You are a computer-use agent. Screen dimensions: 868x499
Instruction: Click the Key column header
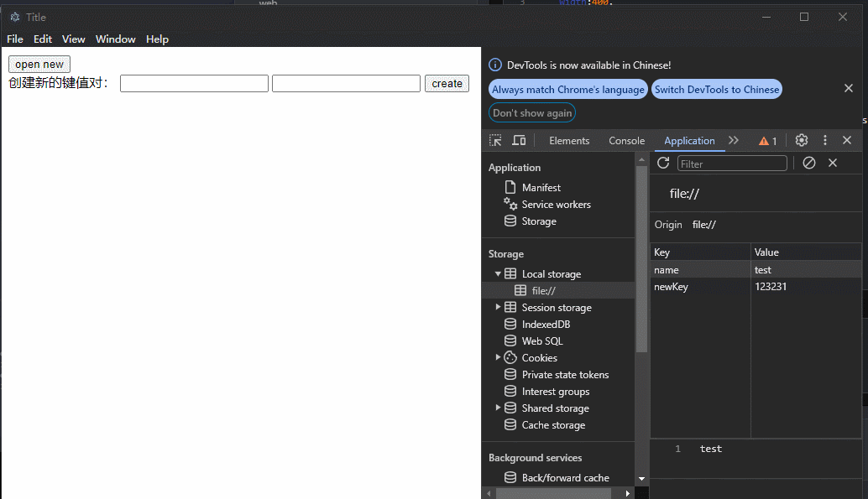(700, 252)
